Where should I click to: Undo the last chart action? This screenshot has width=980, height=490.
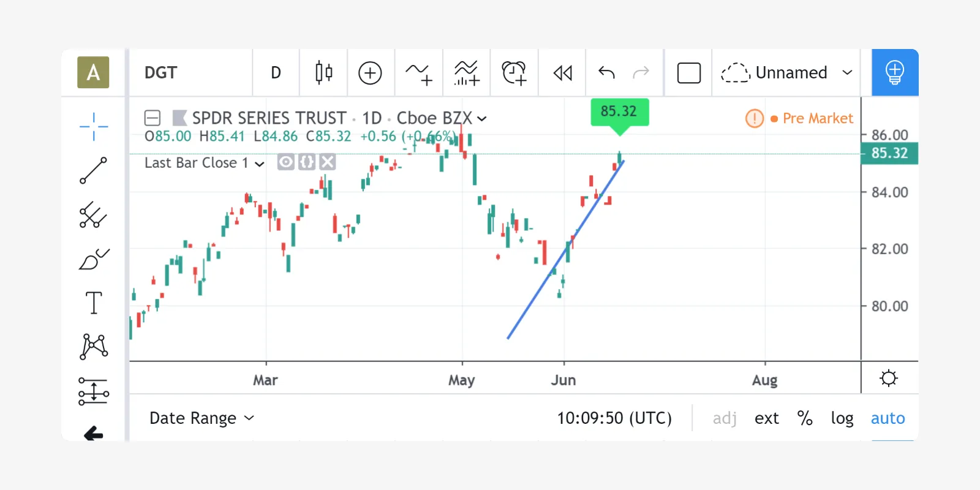606,73
